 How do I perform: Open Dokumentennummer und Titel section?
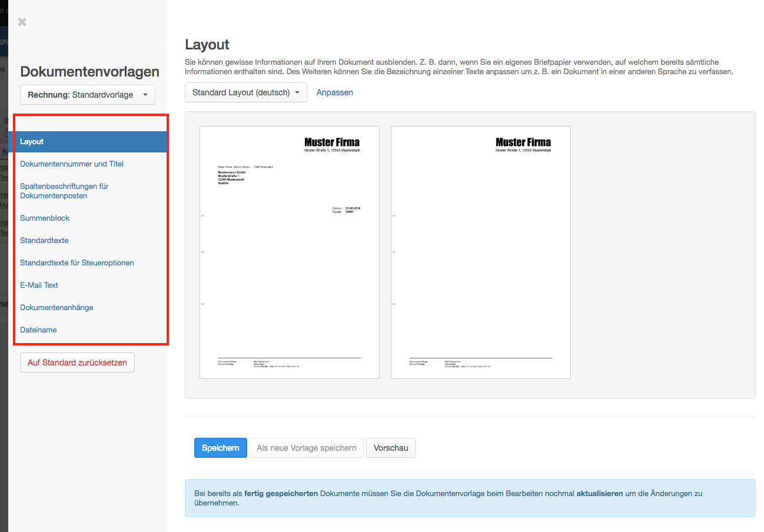click(x=72, y=164)
